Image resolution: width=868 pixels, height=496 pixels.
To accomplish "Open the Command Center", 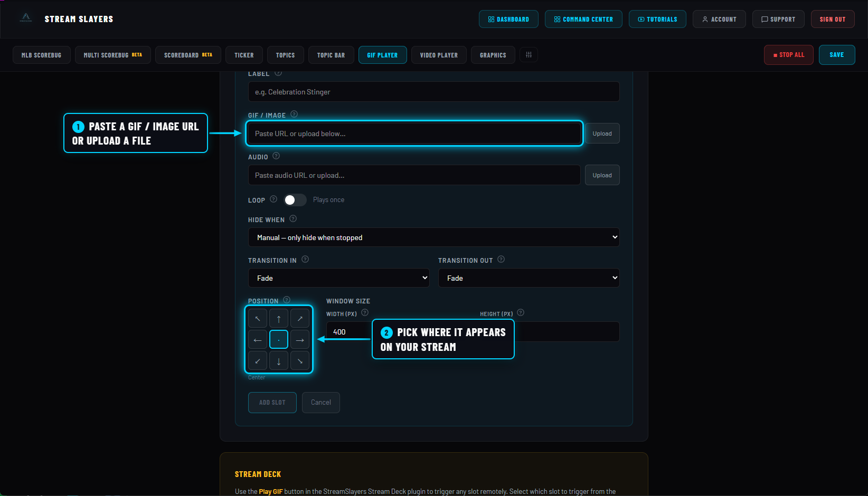I will 583,19.
